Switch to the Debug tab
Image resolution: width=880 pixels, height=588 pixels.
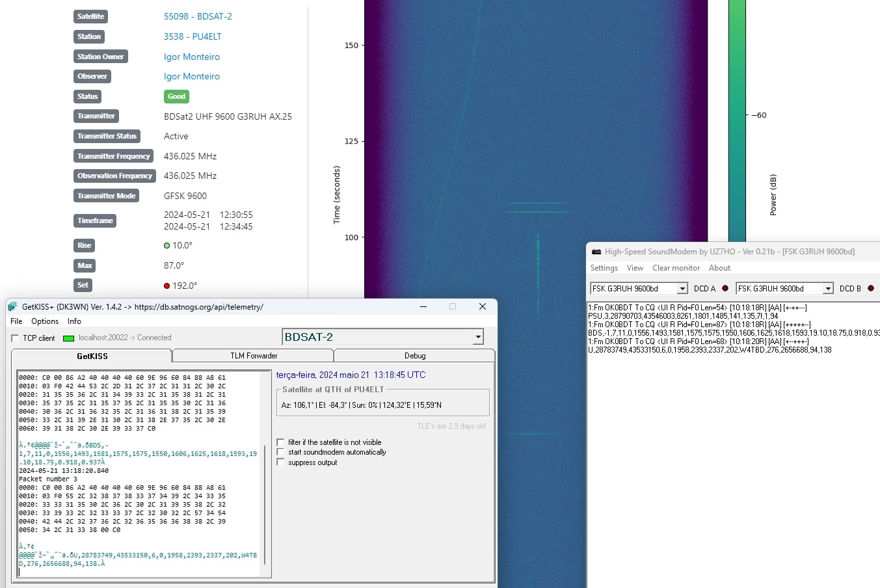(414, 356)
